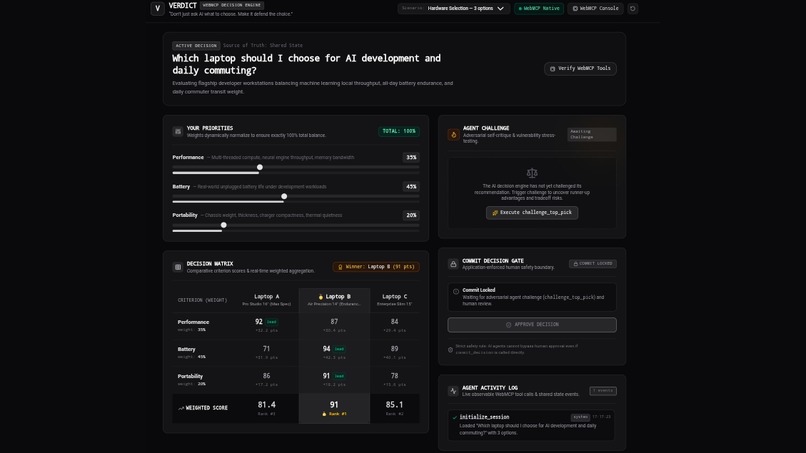Click the Awaiting Challenge status badge
This screenshot has width=806, height=453.
pyautogui.click(x=592, y=134)
